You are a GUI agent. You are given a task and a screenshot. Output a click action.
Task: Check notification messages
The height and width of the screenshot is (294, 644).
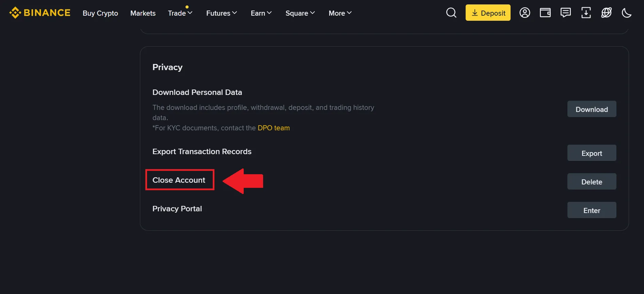[x=565, y=13]
